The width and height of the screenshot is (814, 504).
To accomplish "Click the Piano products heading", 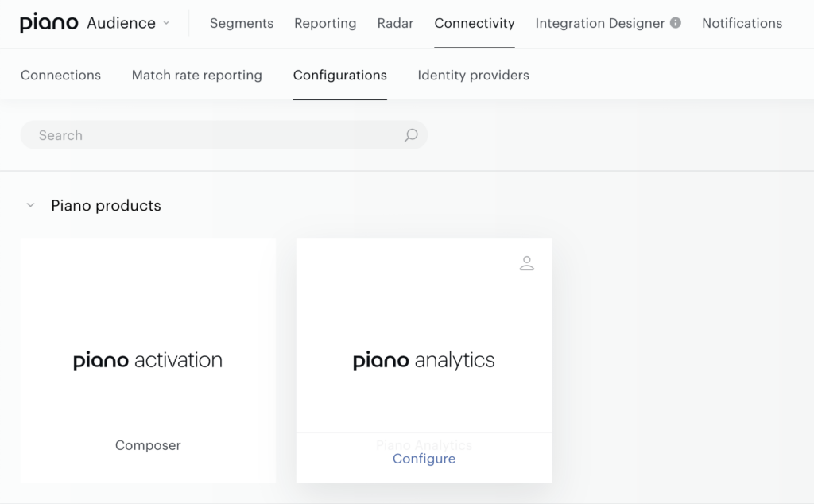I will tap(106, 206).
